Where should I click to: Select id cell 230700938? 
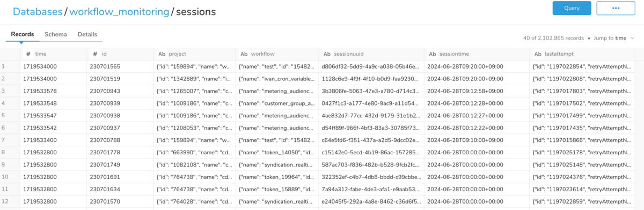coord(120,115)
